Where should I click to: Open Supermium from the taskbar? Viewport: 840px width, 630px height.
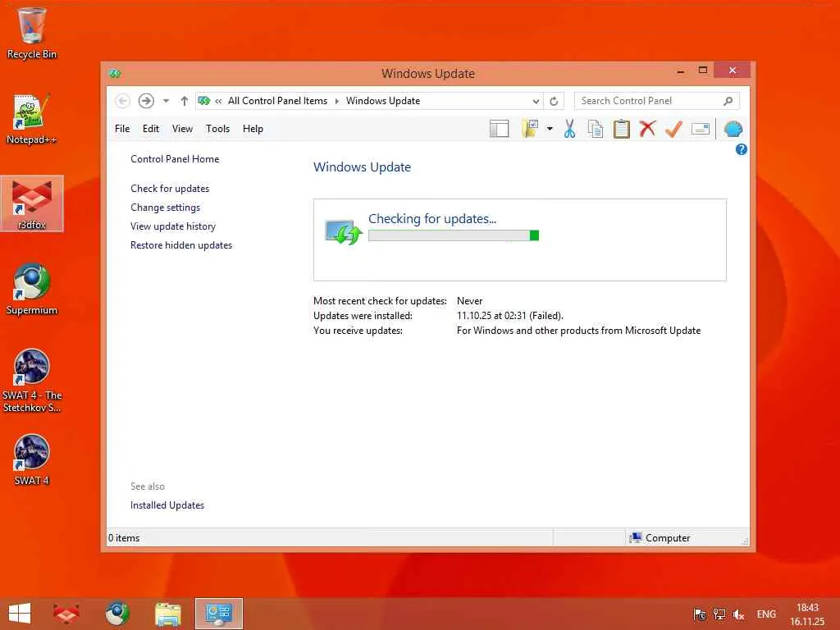click(x=117, y=614)
